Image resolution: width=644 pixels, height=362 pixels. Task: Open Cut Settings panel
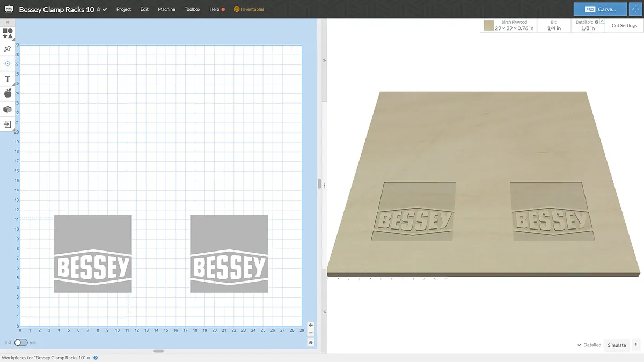coord(624,26)
